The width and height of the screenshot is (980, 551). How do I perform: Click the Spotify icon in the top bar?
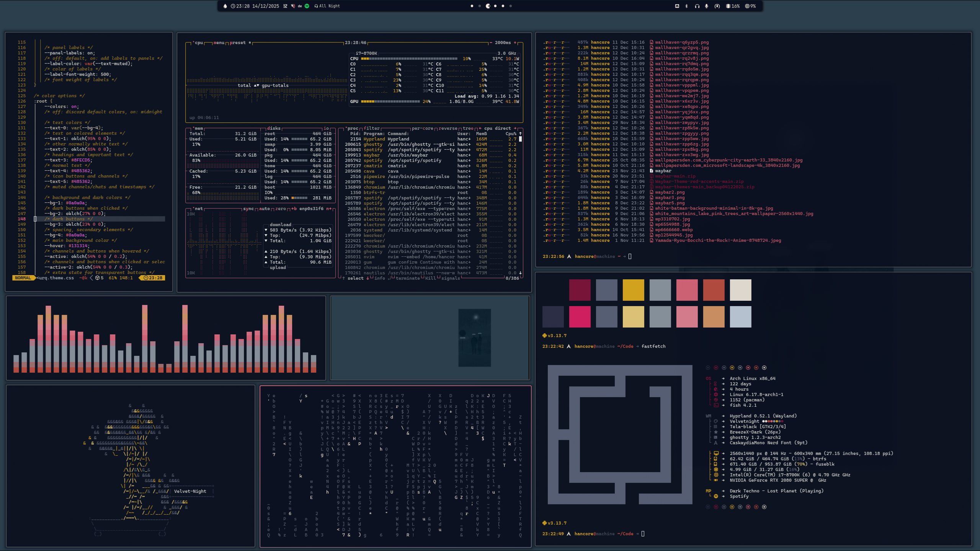tap(307, 6)
